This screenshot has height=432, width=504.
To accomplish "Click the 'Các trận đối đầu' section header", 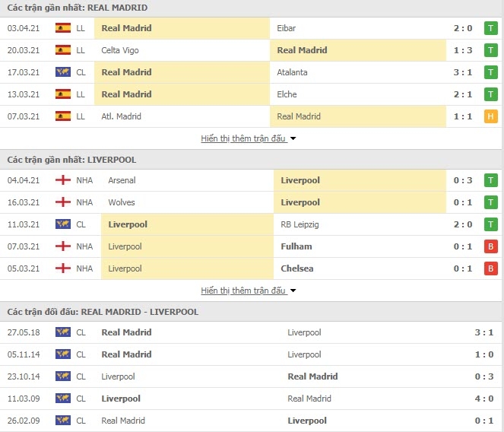I will (x=103, y=312).
